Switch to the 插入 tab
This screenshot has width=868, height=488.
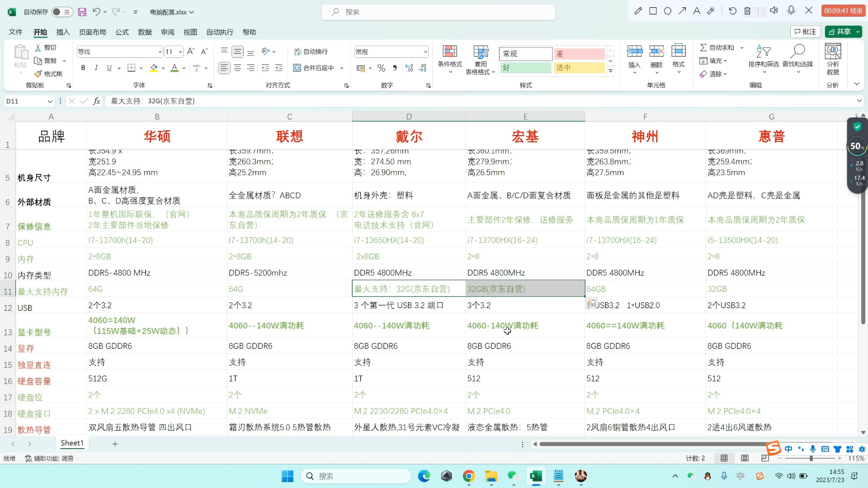coord(63,32)
